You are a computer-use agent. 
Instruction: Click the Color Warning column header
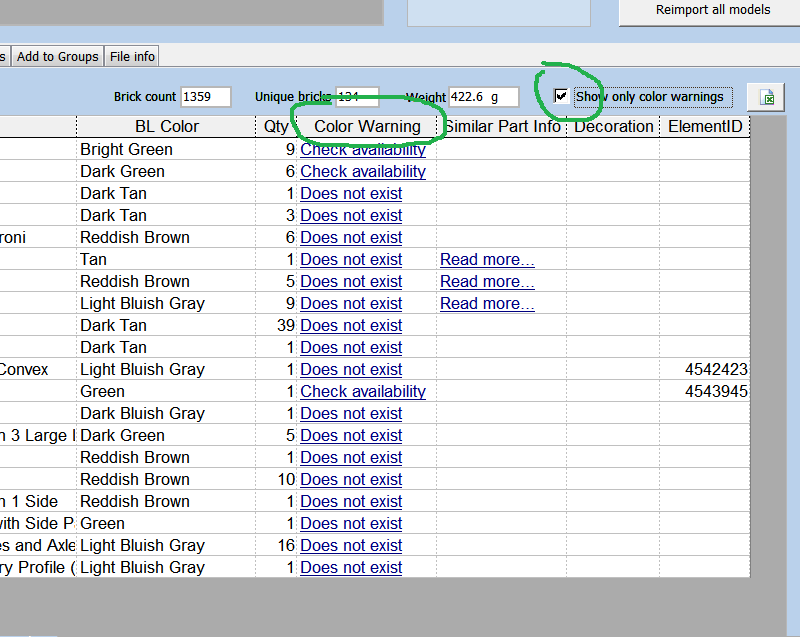coord(367,126)
